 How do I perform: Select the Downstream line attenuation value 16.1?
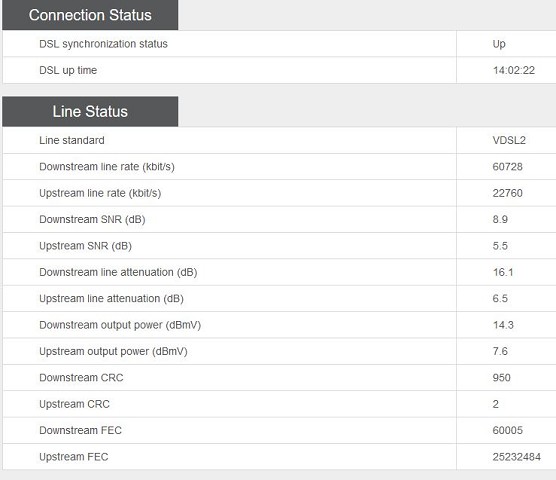click(503, 272)
